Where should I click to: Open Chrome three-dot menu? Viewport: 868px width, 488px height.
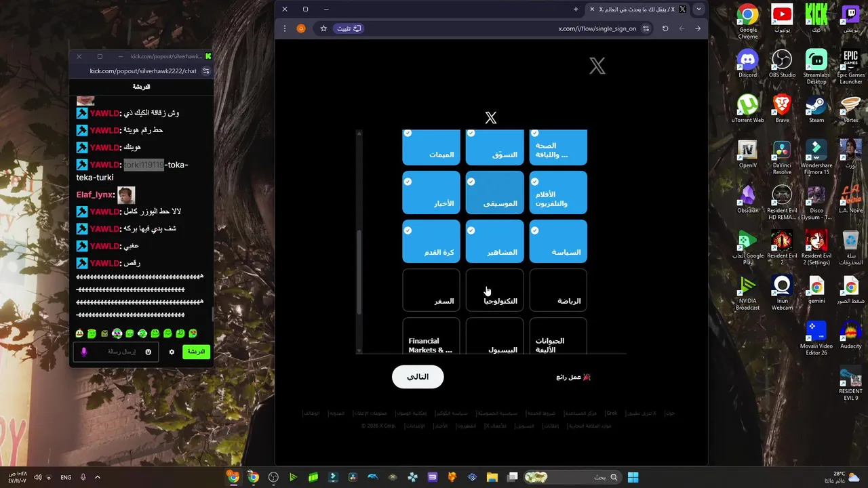[285, 28]
